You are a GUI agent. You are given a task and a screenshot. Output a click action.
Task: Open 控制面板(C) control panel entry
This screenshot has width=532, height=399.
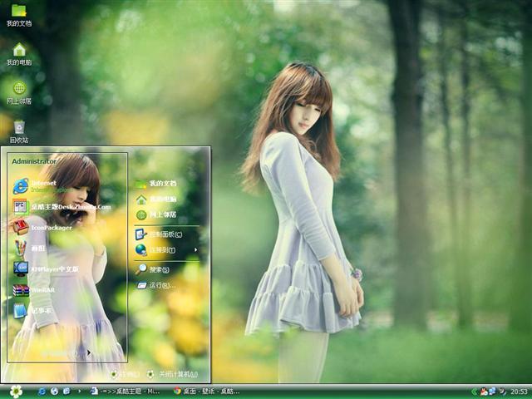[159, 234]
